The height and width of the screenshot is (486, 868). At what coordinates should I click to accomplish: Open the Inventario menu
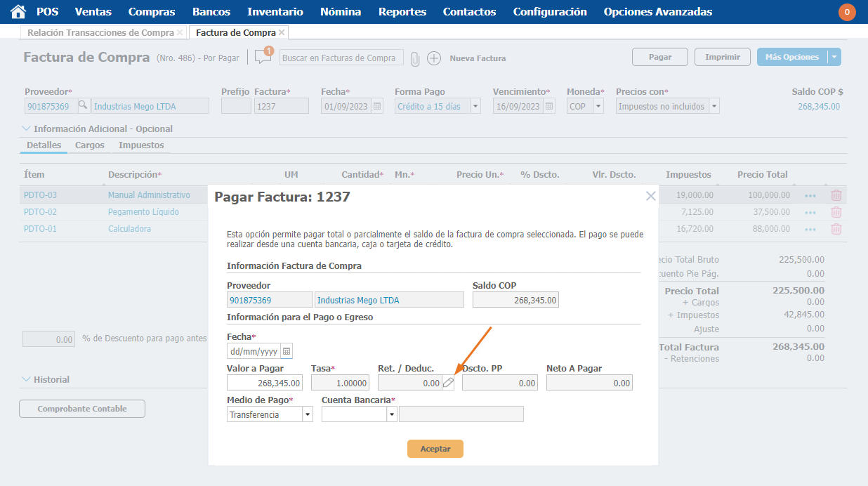point(275,12)
